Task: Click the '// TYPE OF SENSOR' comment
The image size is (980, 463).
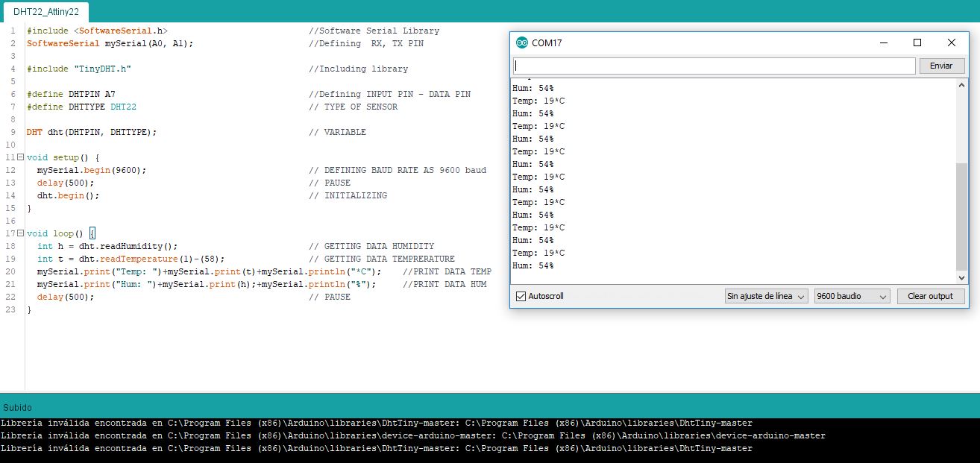Action: (353, 107)
